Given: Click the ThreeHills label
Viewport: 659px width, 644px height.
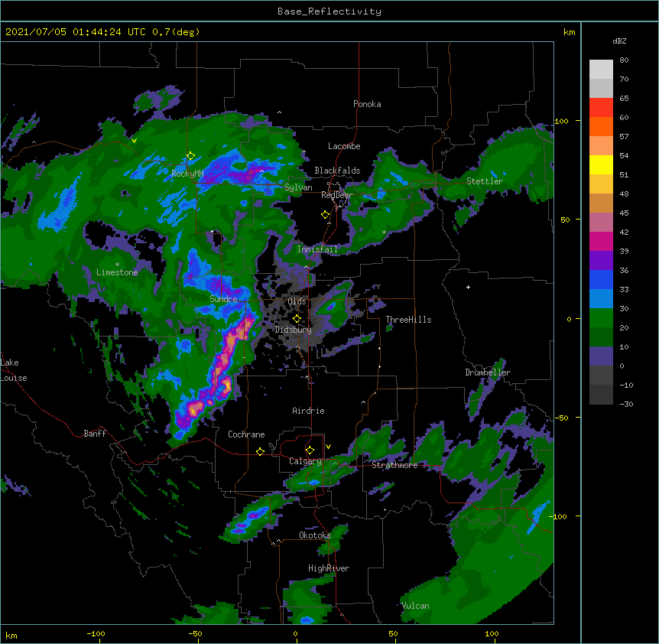Looking at the screenshot, I should [x=408, y=320].
